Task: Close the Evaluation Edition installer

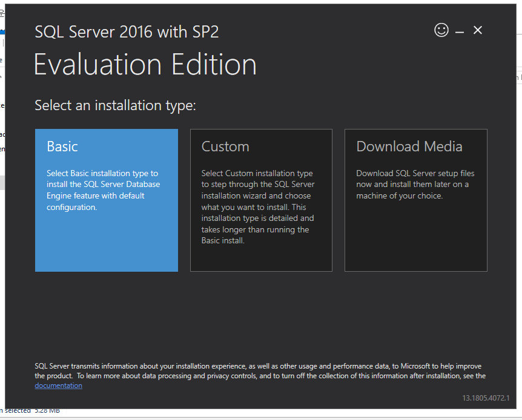Action: click(478, 30)
